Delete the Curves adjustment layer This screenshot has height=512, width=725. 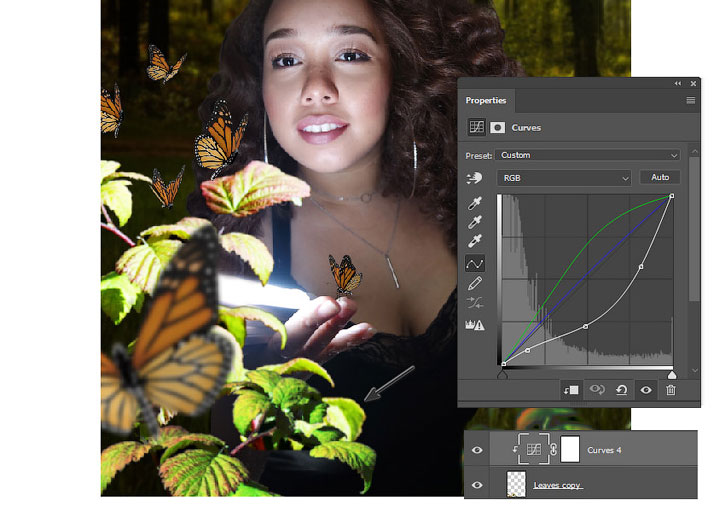[670, 390]
